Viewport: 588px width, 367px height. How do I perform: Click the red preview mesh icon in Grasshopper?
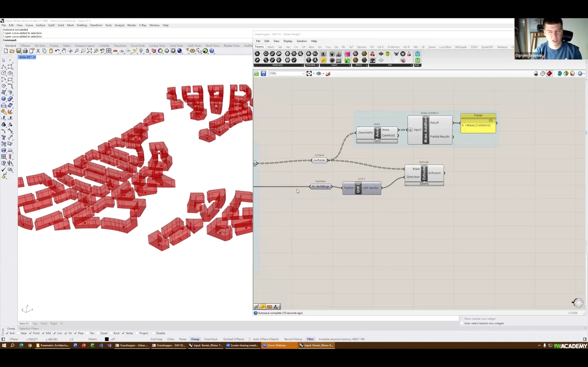point(549,73)
